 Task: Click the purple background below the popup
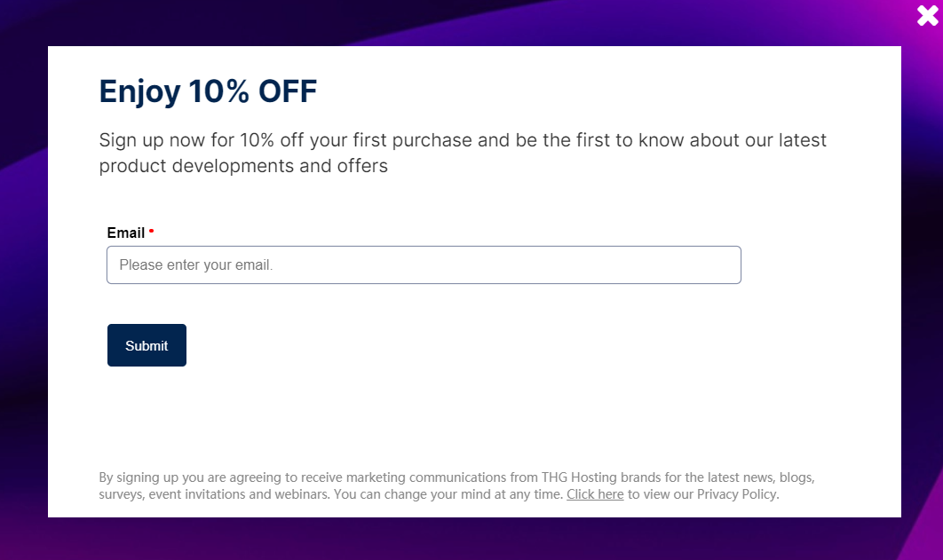[x=471, y=540]
